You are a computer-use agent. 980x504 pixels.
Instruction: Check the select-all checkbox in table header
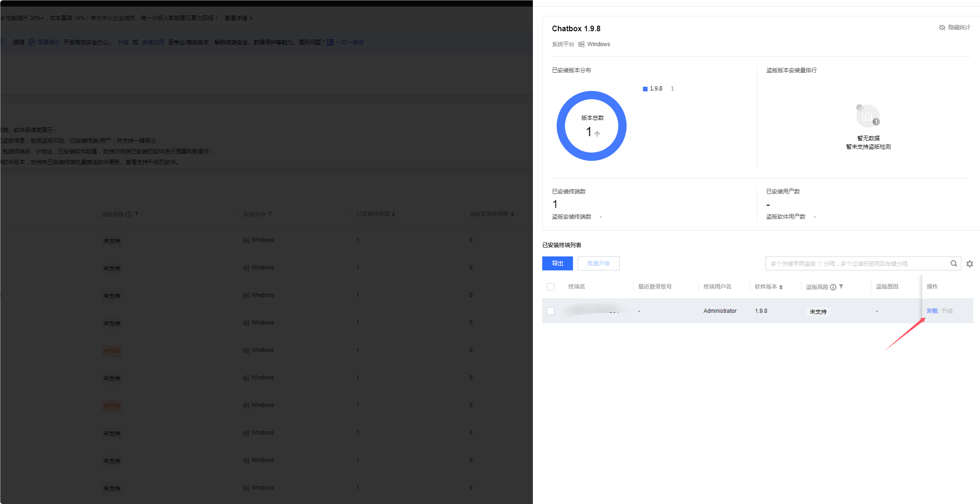coord(551,287)
